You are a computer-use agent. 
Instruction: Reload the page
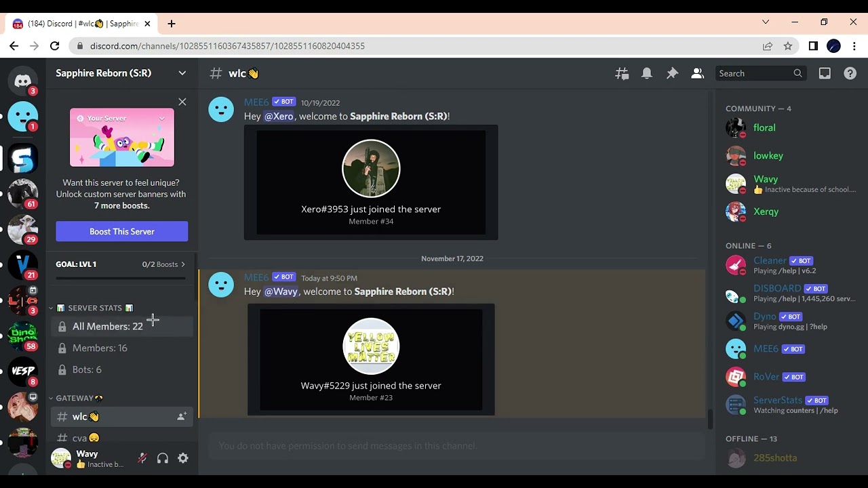pyautogui.click(x=55, y=46)
